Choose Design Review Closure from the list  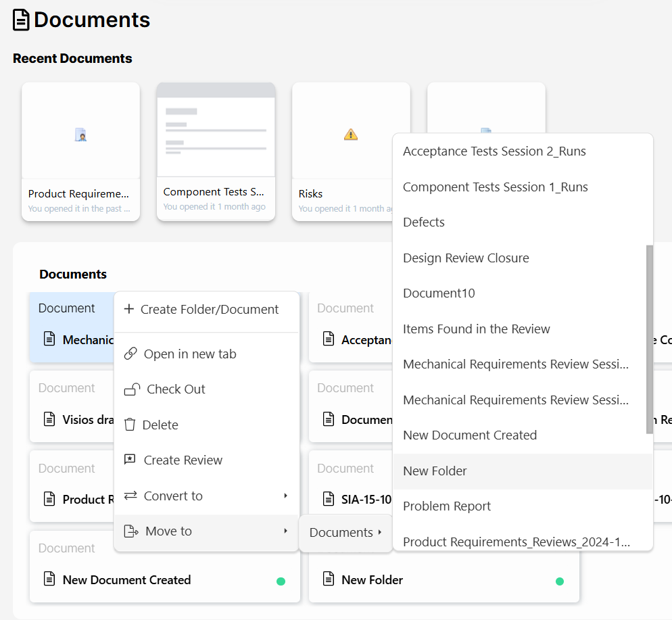pos(466,258)
